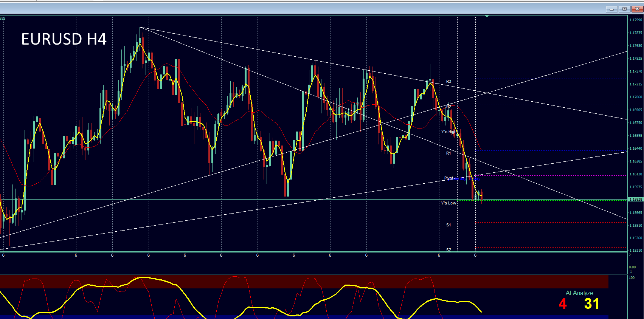Click the 1.17370 price axis value

coord(636,71)
